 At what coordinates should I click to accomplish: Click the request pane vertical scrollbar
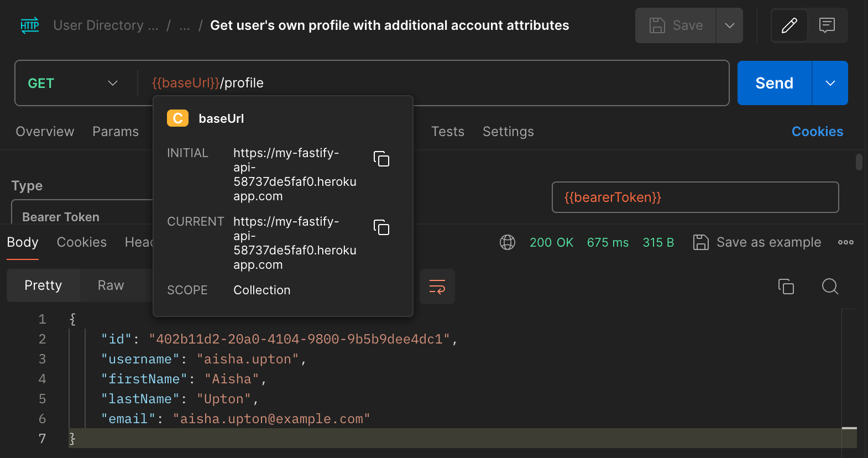[859, 162]
